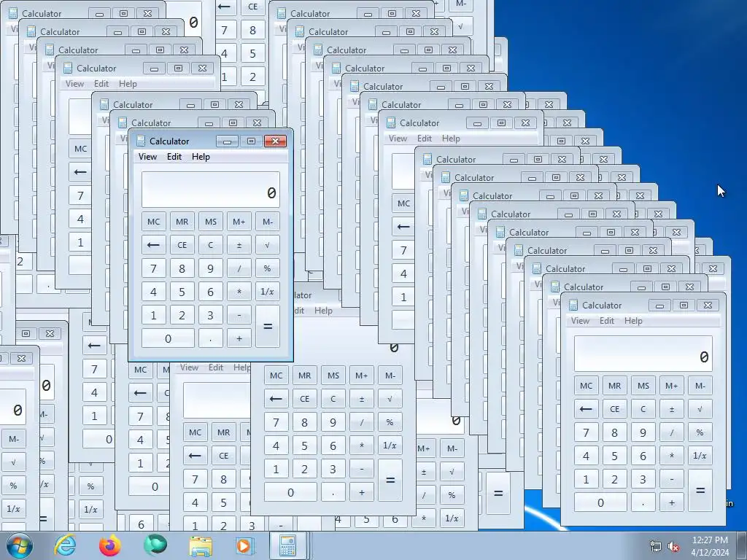Open the network icon in system tray
The height and width of the screenshot is (560, 747).
click(656, 547)
